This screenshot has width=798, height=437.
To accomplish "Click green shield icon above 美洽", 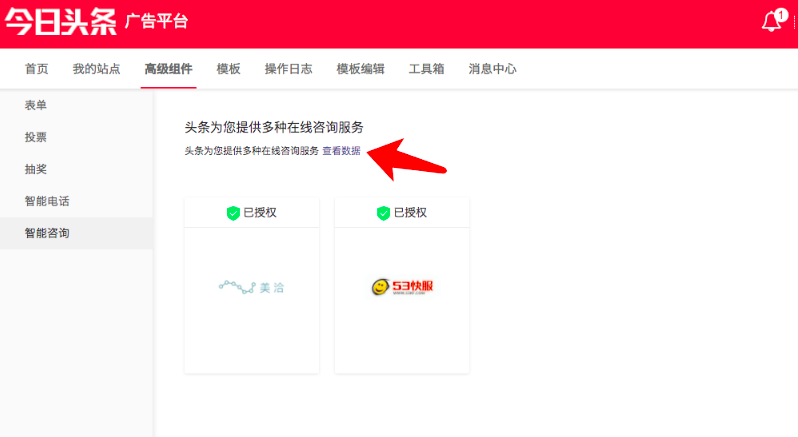I will coord(233,213).
